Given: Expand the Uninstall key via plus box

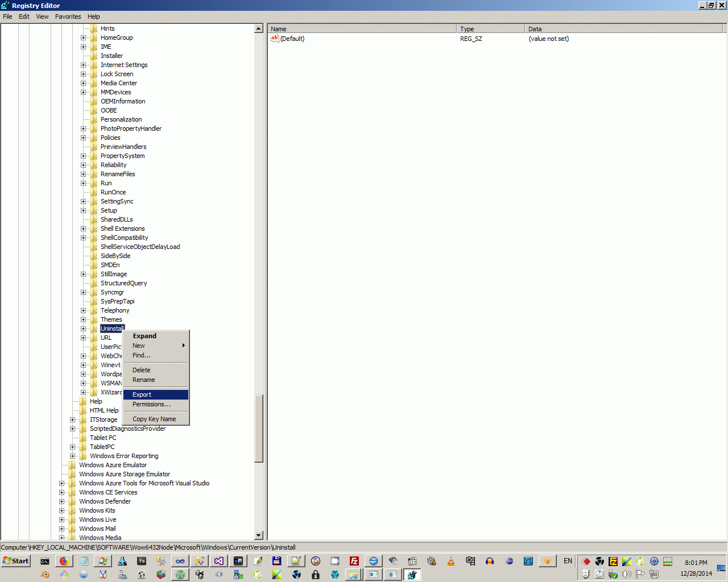Looking at the screenshot, I should (x=83, y=329).
